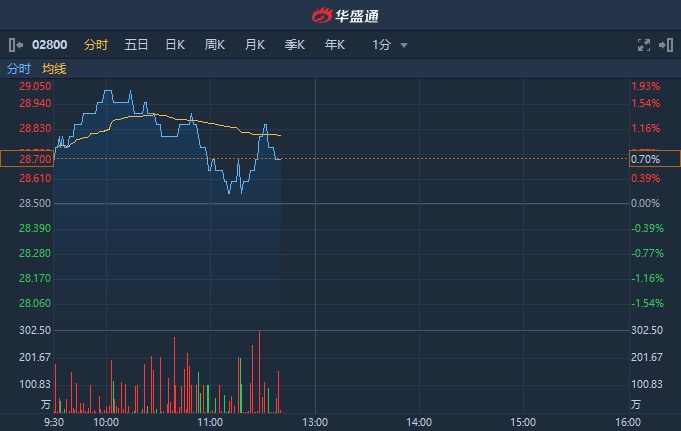Viewport: 681px width, 431px height.
Task: Toggle the 分时 line legend
Action: (x=19, y=69)
